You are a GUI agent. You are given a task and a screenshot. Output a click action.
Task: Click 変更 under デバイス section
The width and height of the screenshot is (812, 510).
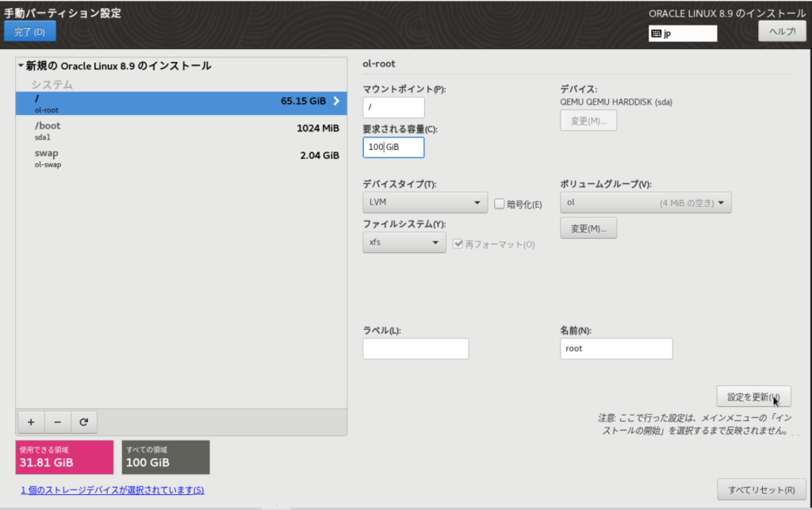click(588, 120)
